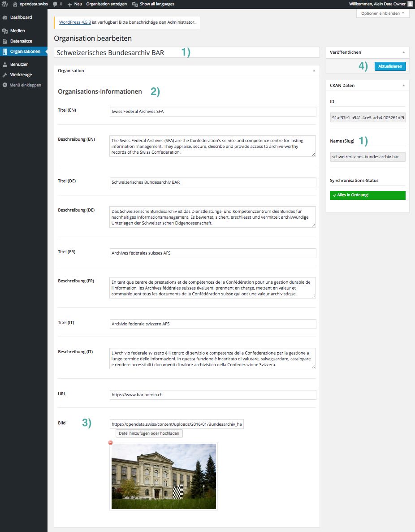
Task: Click the URL input field
Action: coord(213,395)
